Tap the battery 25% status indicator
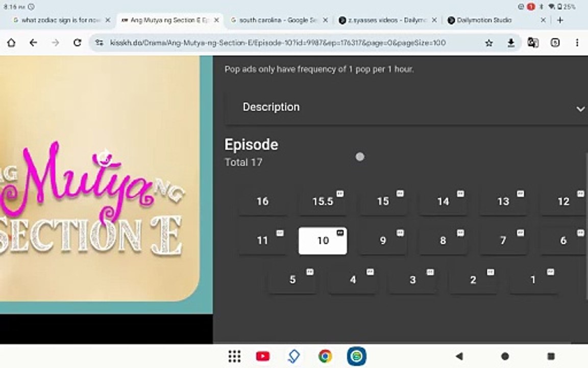The height and width of the screenshot is (368, 588). (567, 7)
